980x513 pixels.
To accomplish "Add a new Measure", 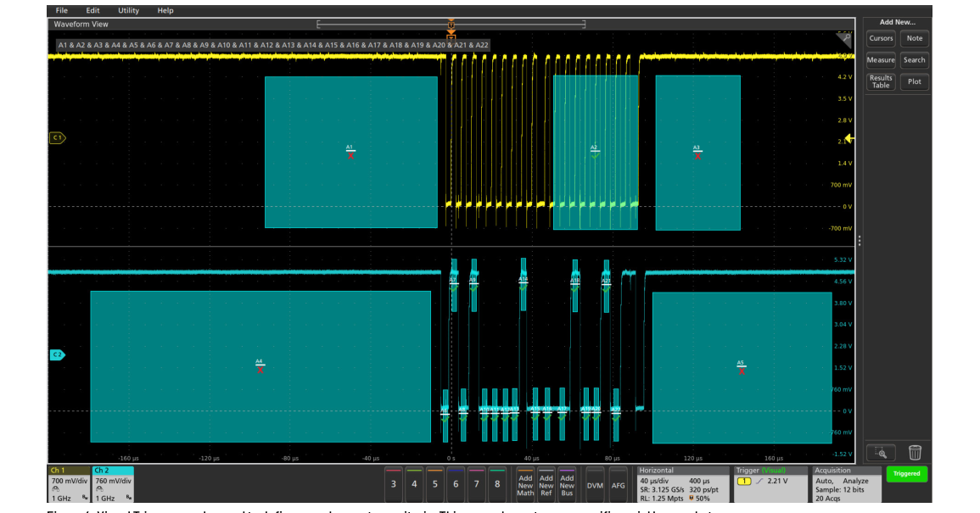I will click(881, 60).
